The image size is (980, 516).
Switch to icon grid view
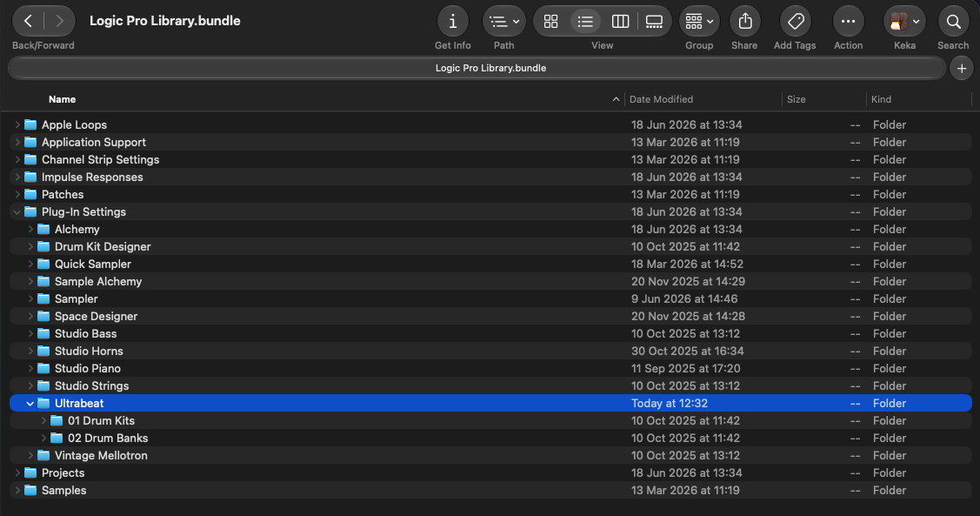550,21
